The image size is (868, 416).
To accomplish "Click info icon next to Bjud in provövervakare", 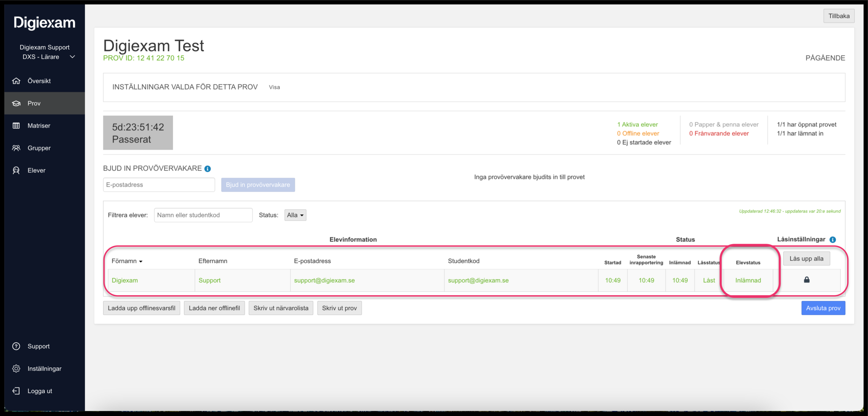I will 207,169.
